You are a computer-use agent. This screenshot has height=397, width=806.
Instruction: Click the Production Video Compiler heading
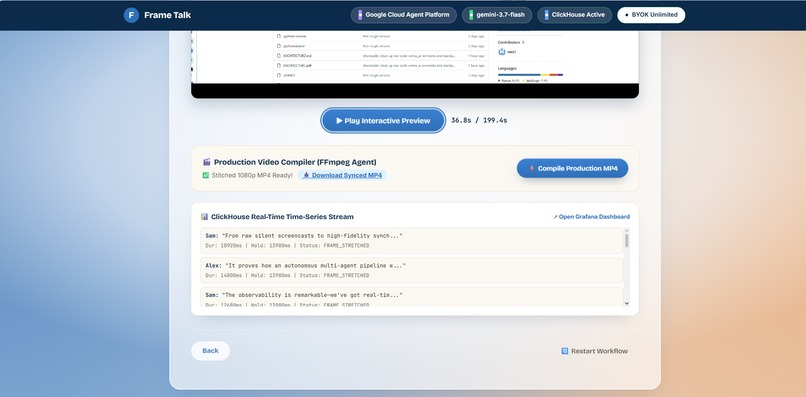click(295, 162)
